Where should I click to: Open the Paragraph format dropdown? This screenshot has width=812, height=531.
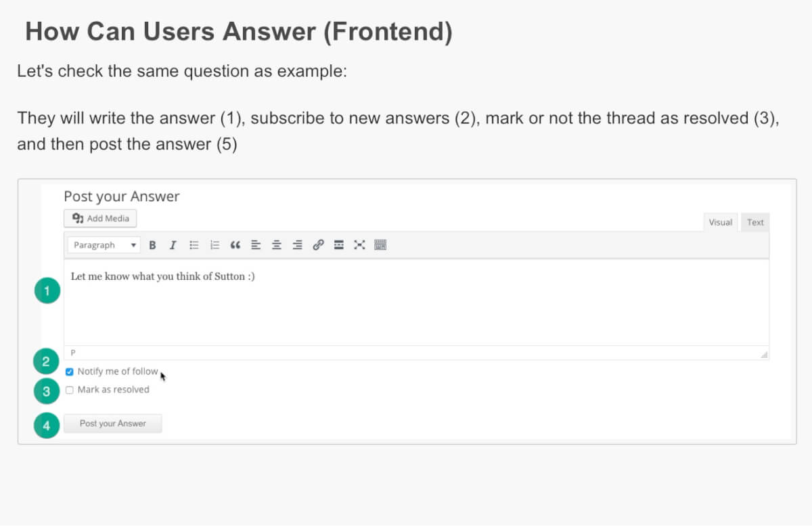[x=104, y=245]
